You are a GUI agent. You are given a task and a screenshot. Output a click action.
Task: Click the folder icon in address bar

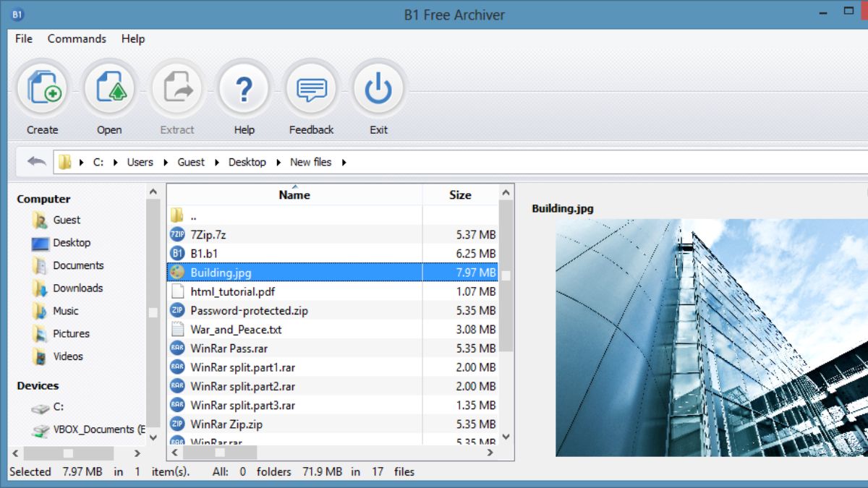65,162
